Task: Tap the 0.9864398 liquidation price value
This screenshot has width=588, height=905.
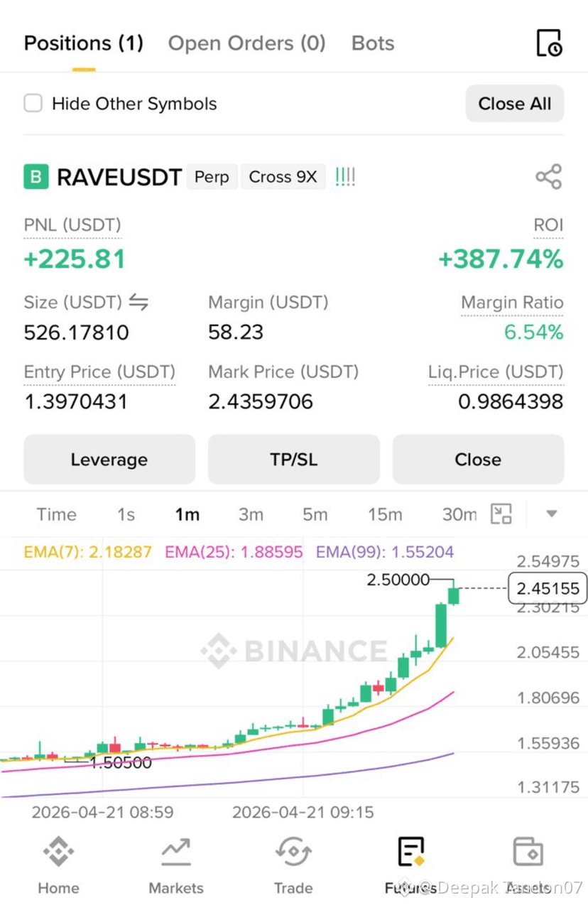Action: click(x=511, y=402)
